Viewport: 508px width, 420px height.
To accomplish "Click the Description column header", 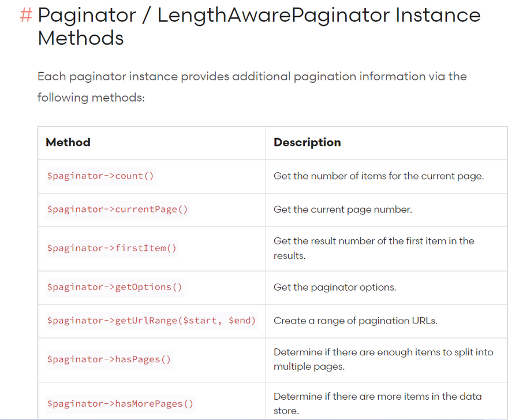I will tap(307, 142).
